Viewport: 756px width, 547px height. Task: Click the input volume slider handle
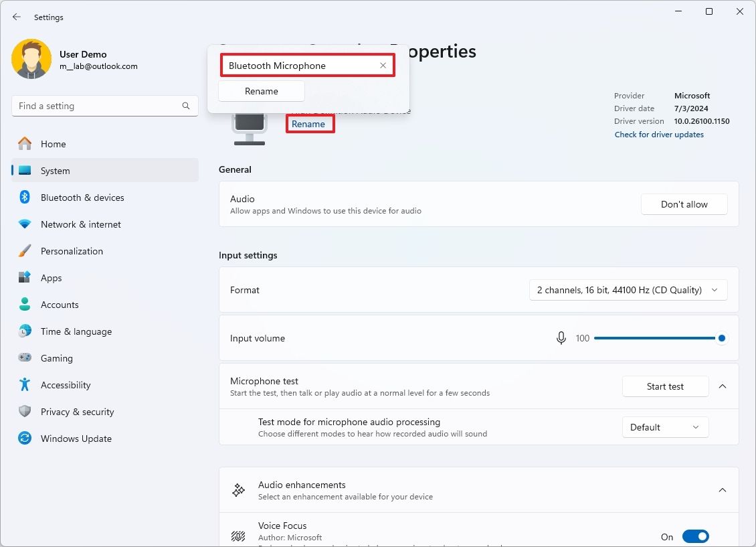[722, 338]
